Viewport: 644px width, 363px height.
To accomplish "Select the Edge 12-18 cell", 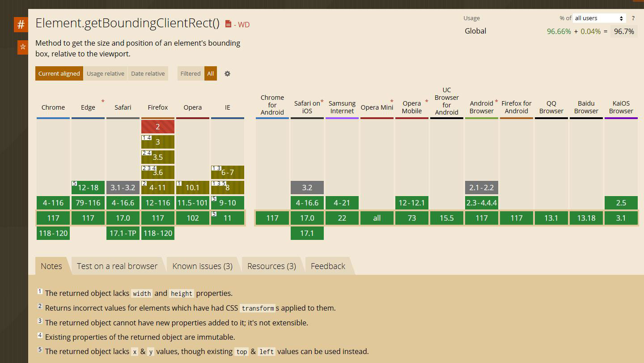I will point(88,188).
